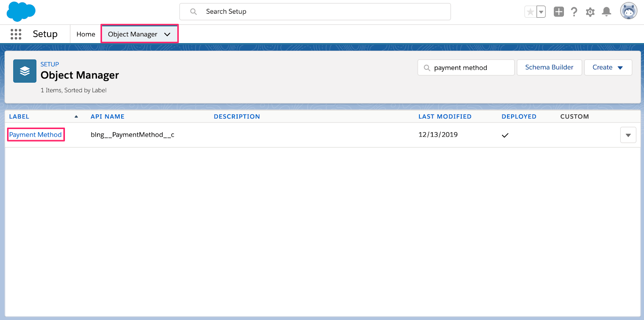Click the Object Manager layers icon
Screen dimensions: 644x320
pyautogui.click(x=25, y=71)
